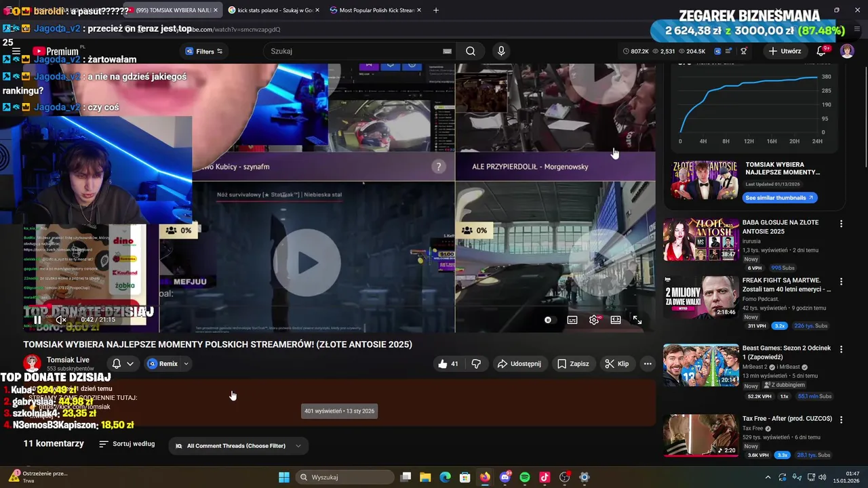Click the 204.5K views stat
The image size is (868, 488).
pos(692,52)
